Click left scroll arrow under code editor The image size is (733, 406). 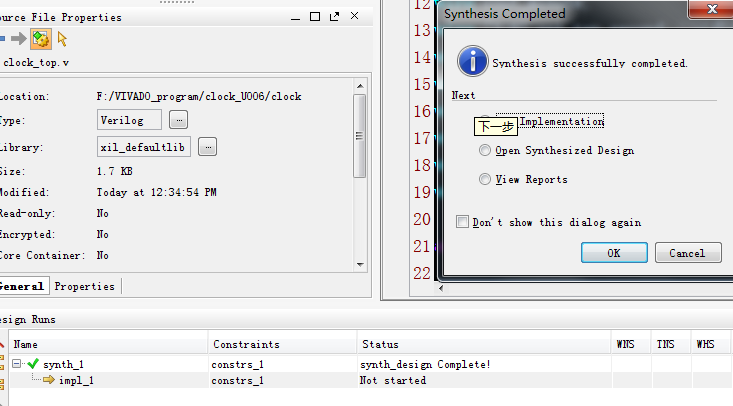441,288
